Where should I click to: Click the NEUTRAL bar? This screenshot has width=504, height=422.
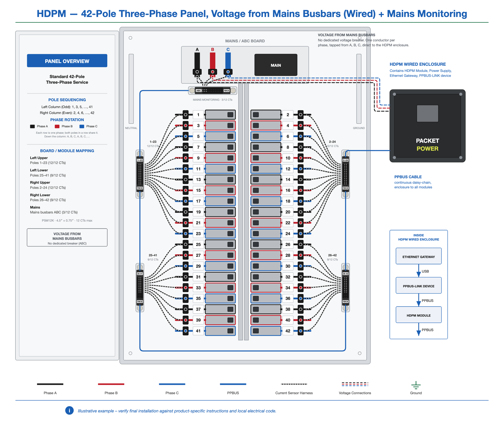click(131, 89)
